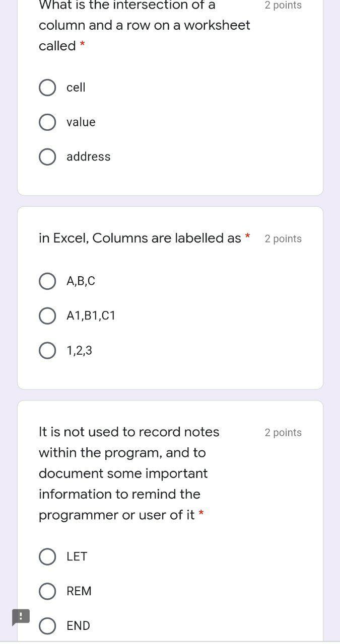Select the 'cell' answer option
This screenshot has height=644, width=340.
click(47, 88)
